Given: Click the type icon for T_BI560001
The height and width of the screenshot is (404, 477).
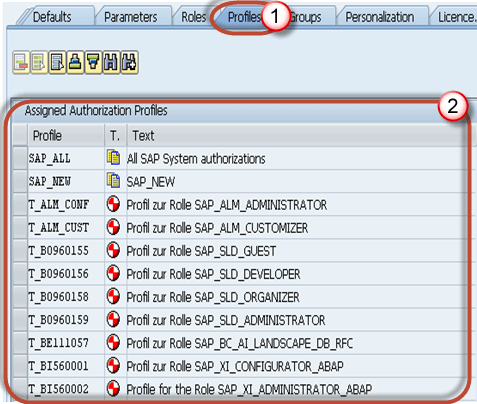Looking at the screenshot, I should (113, 365).
